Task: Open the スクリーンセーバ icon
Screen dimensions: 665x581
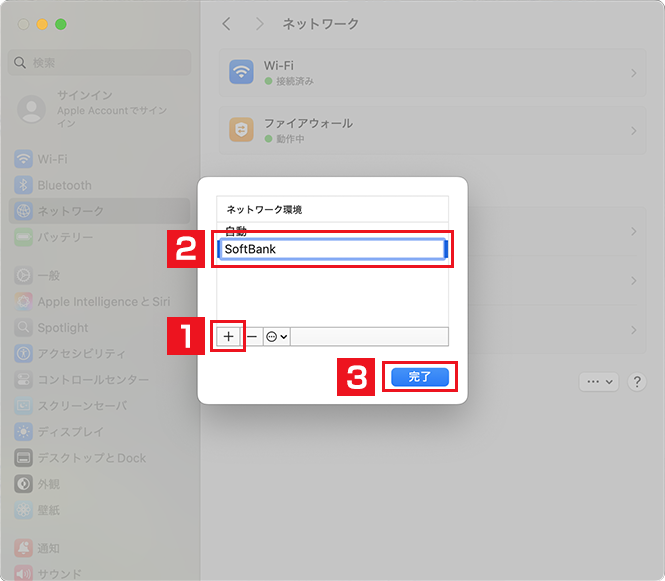Action: 23,405
